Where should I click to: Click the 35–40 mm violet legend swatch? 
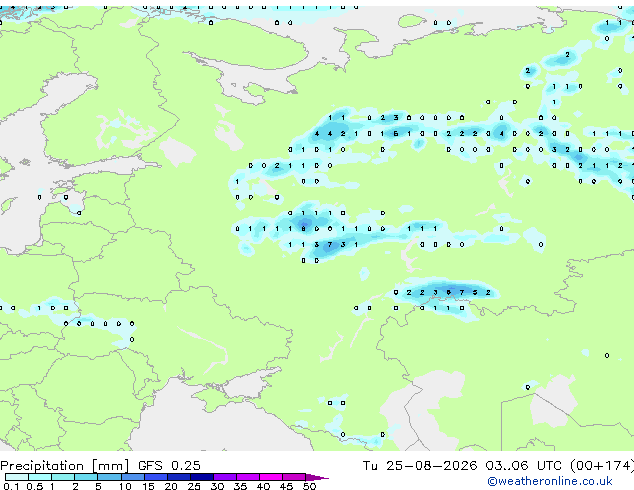[x=248, y=477]
